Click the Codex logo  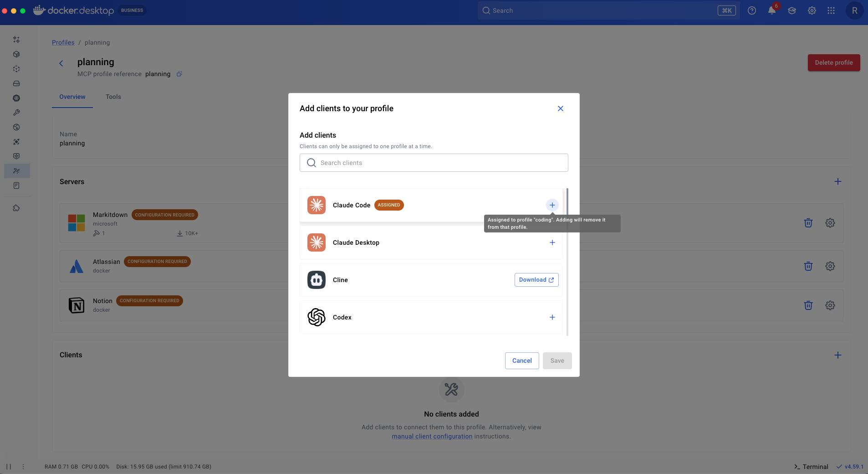pyautogui.click(x=317, y=317)
